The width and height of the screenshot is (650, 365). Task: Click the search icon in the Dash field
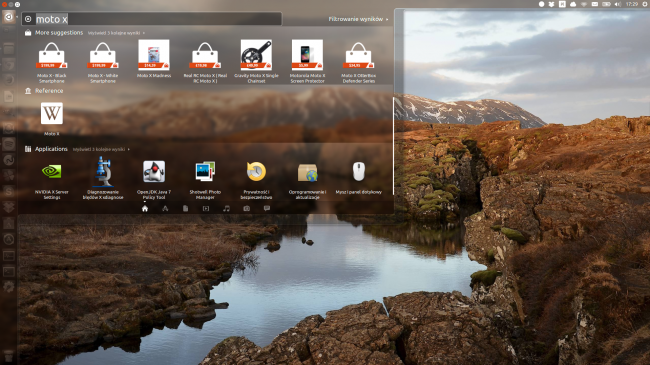28,19
